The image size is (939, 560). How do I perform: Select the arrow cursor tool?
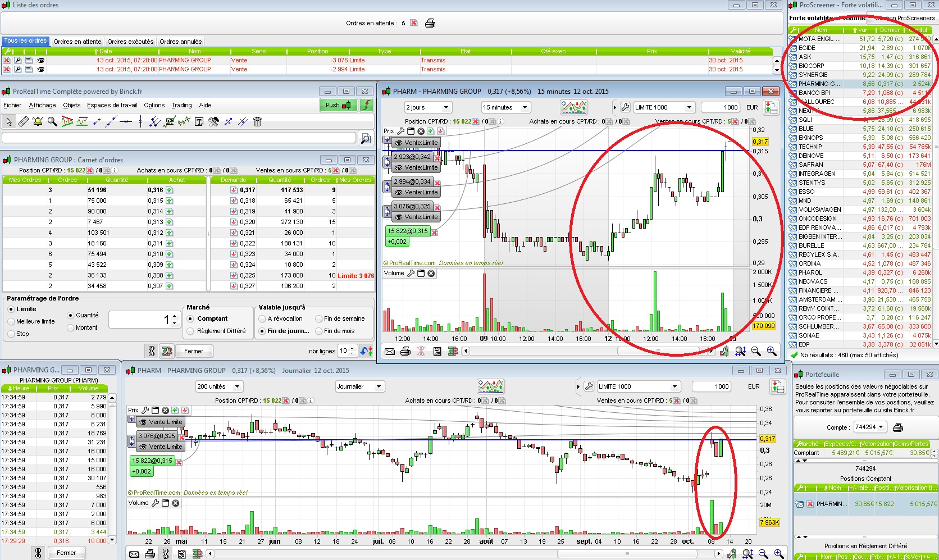[x=9, y=121]
